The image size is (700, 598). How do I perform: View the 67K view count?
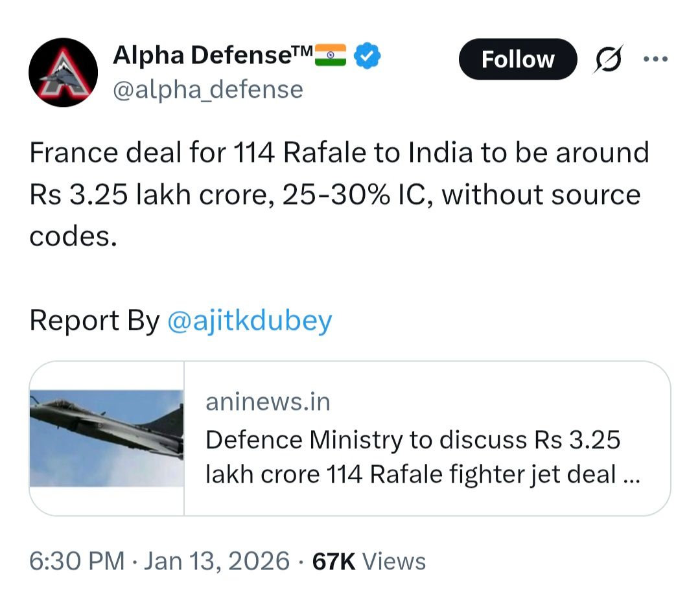point(334,561)
